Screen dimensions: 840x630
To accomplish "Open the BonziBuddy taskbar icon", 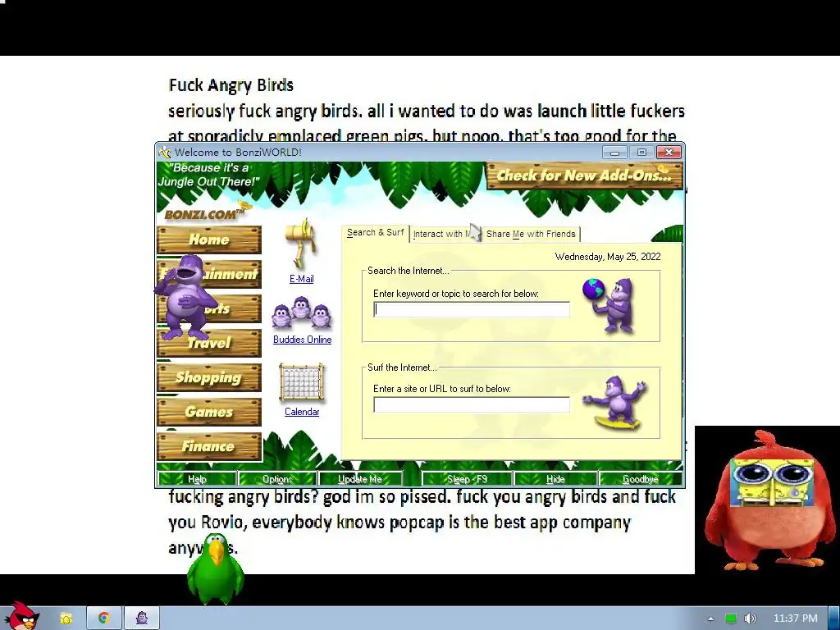I will point(142,619).
